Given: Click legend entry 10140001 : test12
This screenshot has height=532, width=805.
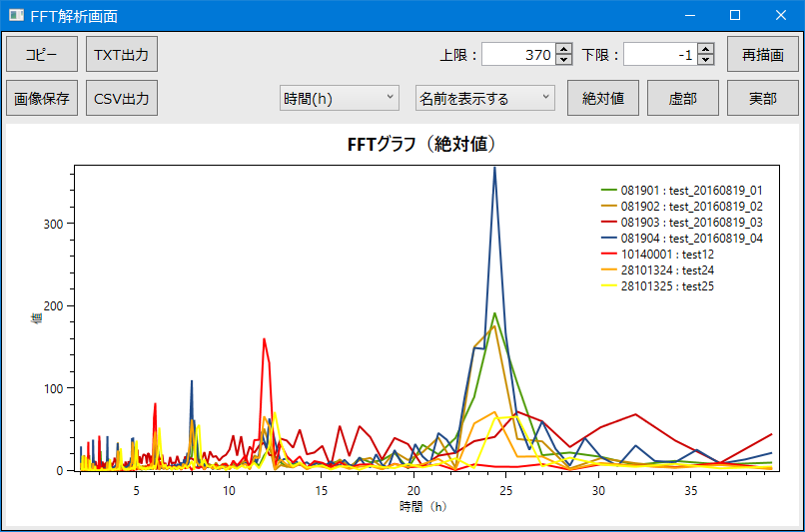Looking at the screenshot, I should coord(657,254).
